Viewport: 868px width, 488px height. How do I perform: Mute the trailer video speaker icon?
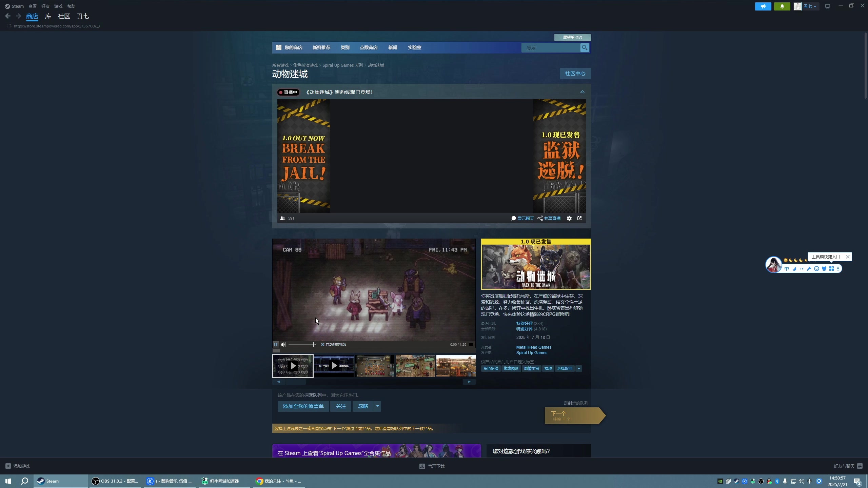(x=283, y=344)
